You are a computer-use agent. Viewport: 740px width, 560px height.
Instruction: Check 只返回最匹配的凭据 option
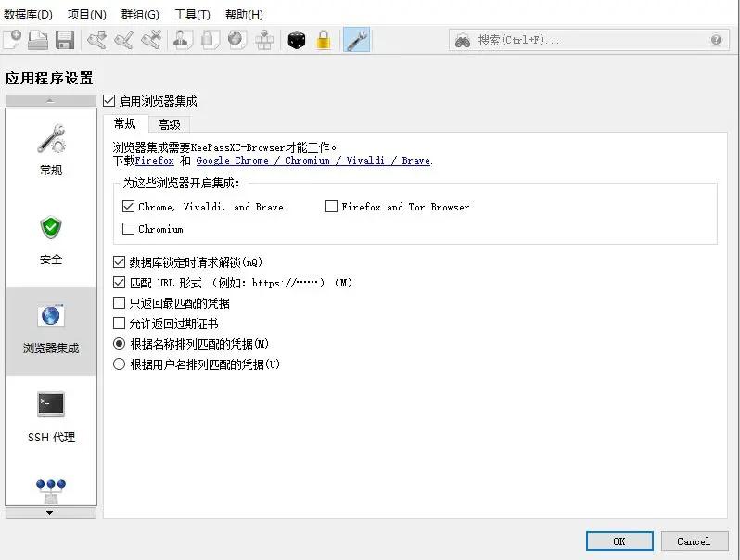click(119, 303)
